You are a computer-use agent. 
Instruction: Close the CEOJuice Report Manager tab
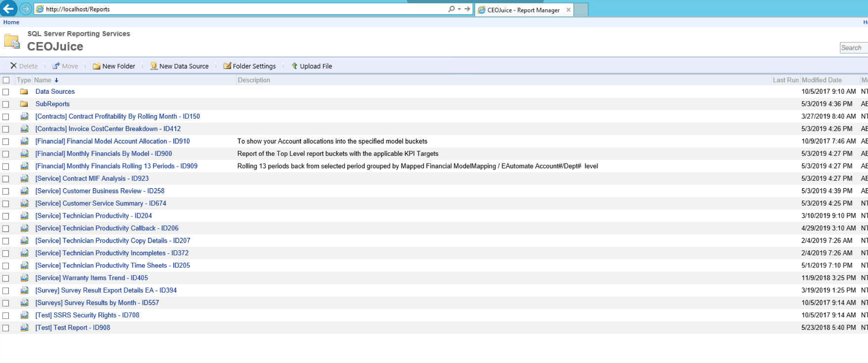click(568, 10)
